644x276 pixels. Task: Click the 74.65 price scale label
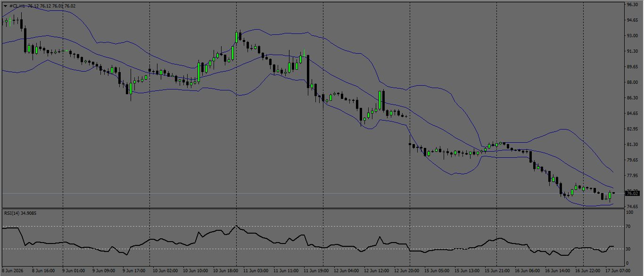point(632,207)
